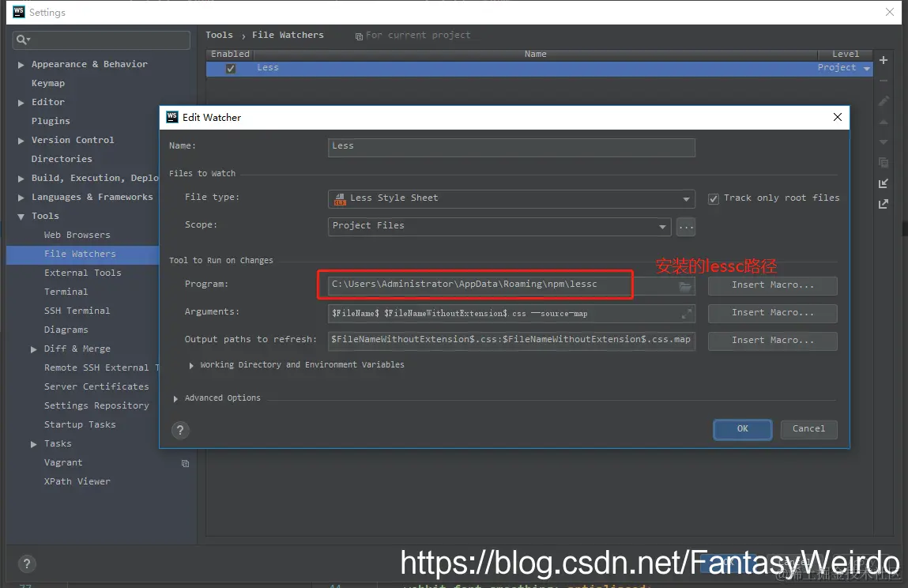The height and width of the screenshot is (588, 908).
Task: Click the Level column header
Action: [x=846, y=54]
